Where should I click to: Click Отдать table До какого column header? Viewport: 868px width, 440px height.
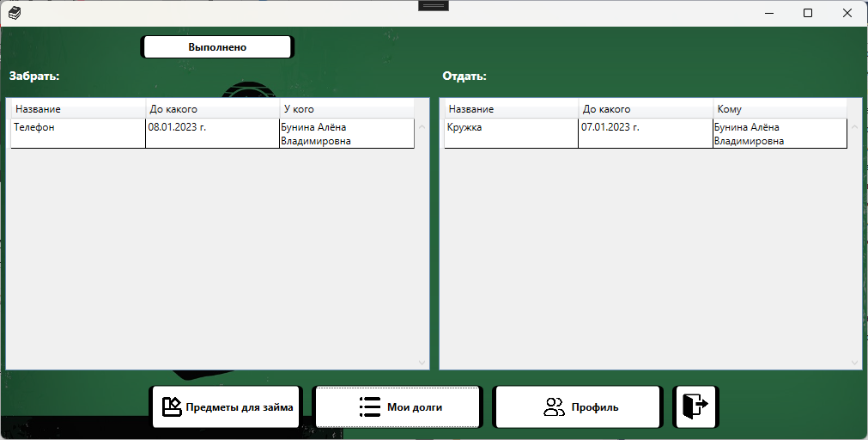click(x=646, y=109)
